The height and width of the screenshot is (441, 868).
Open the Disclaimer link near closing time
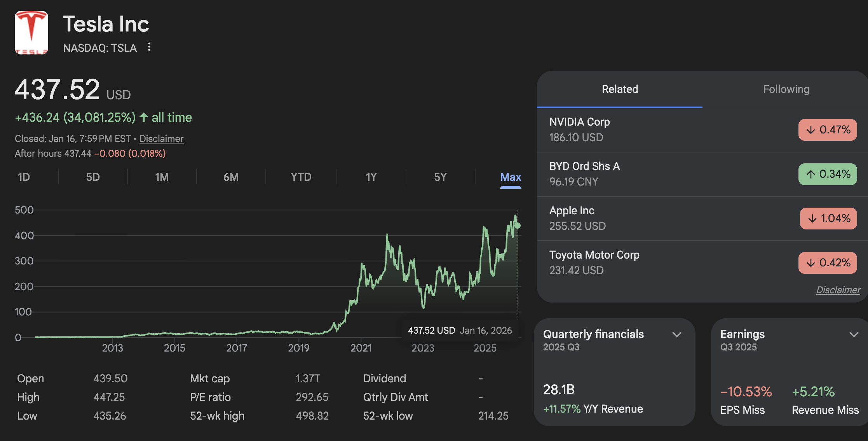[x=161, y=139]
